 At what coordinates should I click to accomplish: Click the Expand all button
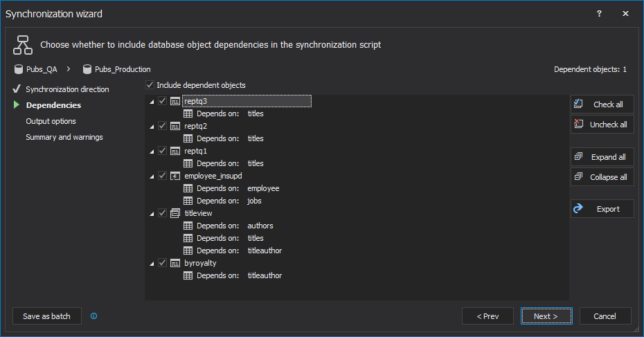point(602,157)
